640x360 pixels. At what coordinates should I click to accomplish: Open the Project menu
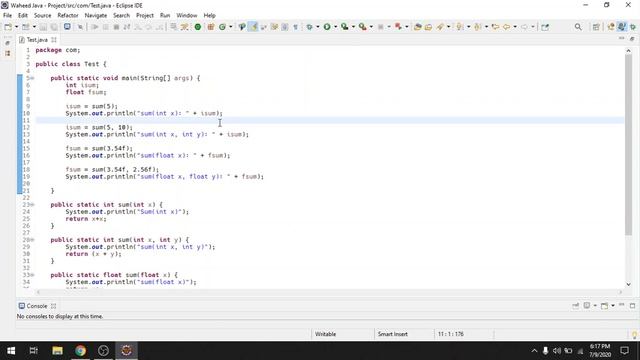point(145,16)
